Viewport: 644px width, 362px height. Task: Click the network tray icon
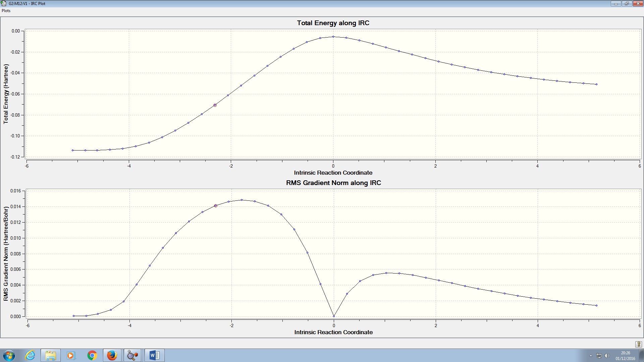599,356
